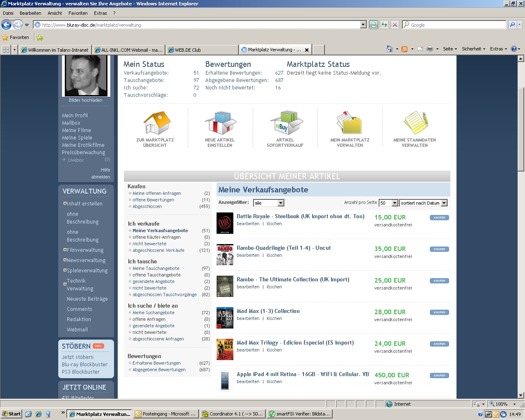Viewport: 525px width, 420px height.
Task: Click the read mail icon
Action: (420, 49)
